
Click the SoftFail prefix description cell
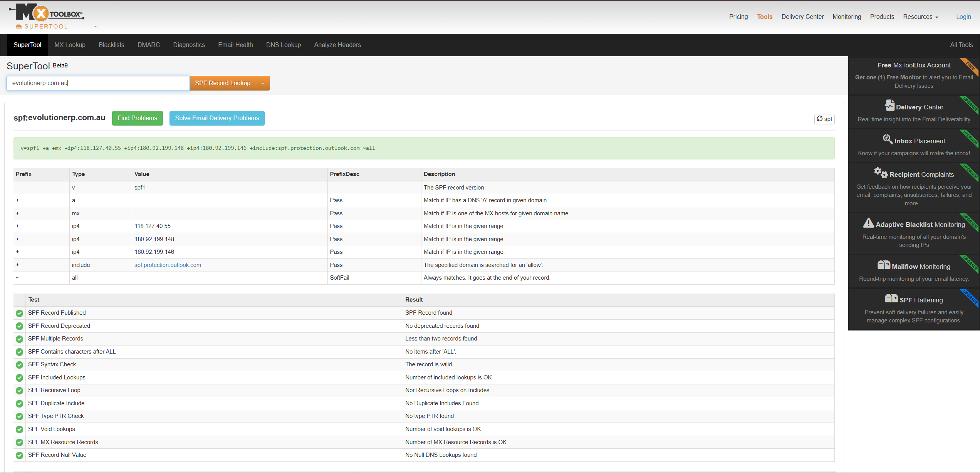click(374, 278)
